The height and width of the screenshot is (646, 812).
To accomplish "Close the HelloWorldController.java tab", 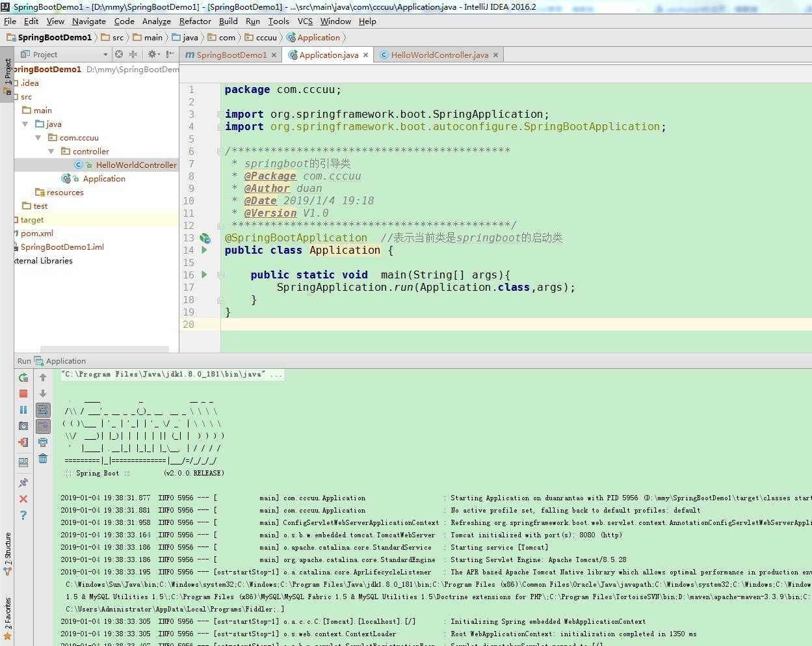I will point(495,55).
